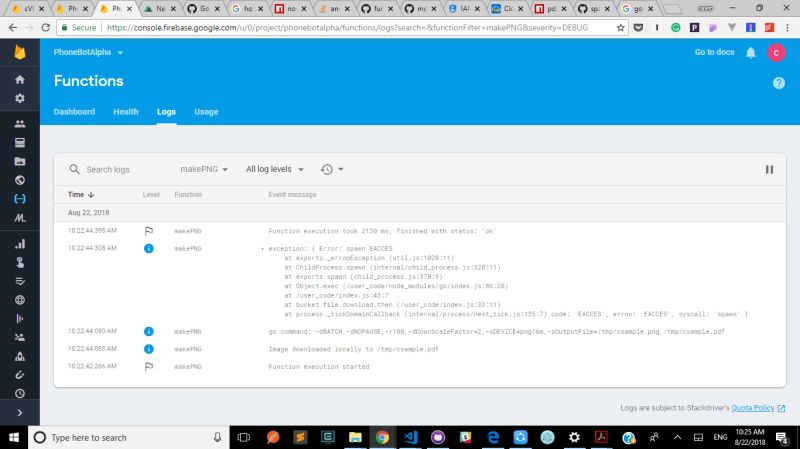Open the clock icon in sidebar
This screenshot has height=449, width=800.
click(x=20, y=393)
